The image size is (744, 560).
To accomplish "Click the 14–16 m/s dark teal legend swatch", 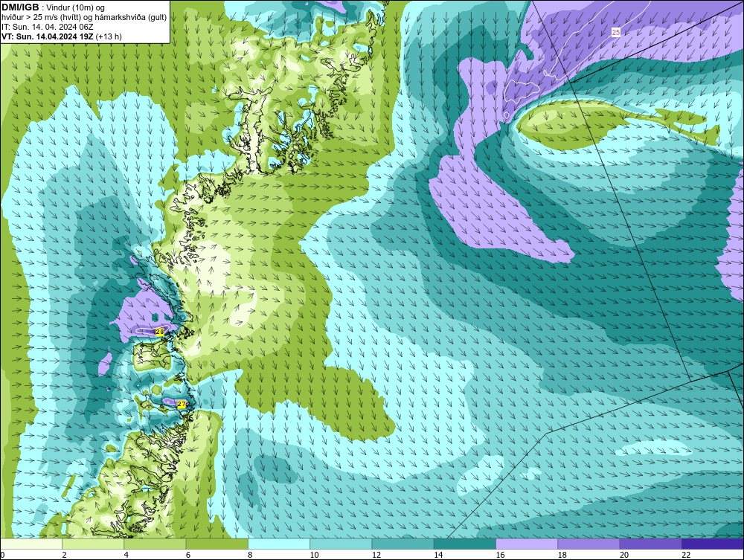I will [x=464, y=544].
